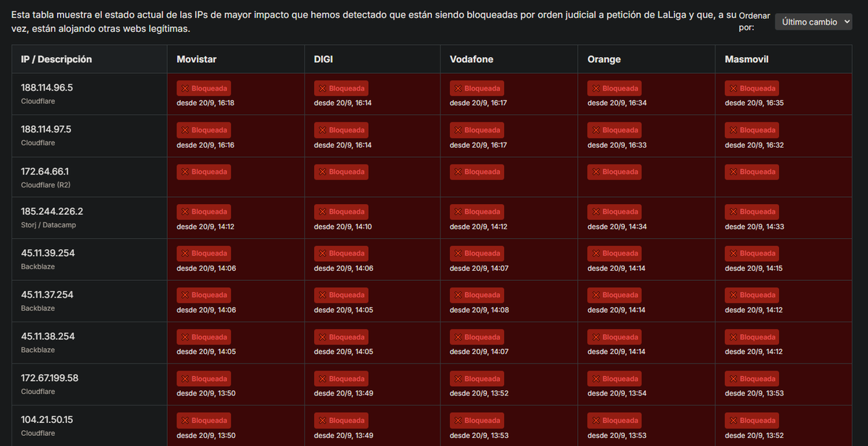Viewport: 868px width, 446px height.
Task: Click Masmovil timestamp 'desde 20/9, 14:15'
Action: click(754, 269)
